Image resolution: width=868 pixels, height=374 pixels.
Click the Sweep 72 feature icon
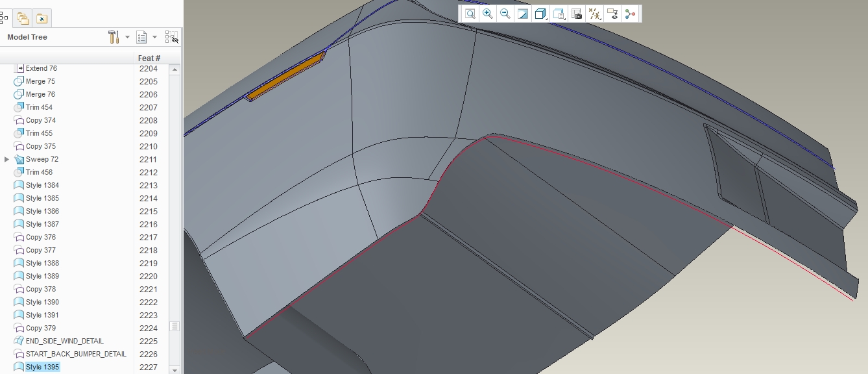click(19, 159)
